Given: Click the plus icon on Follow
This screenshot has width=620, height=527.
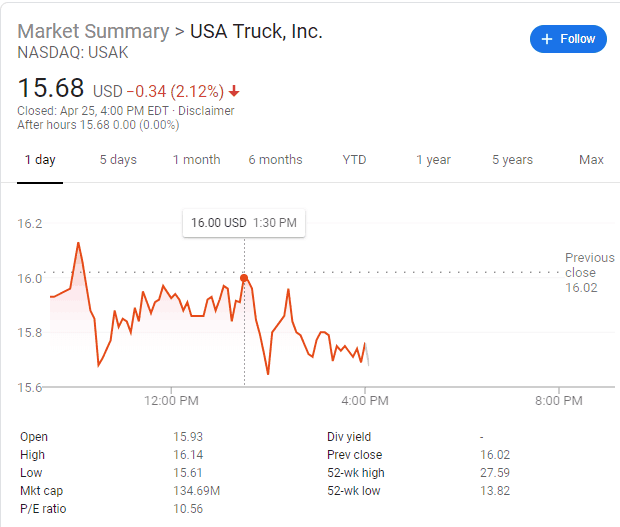Looking at the screenshot, I should 547,39.
